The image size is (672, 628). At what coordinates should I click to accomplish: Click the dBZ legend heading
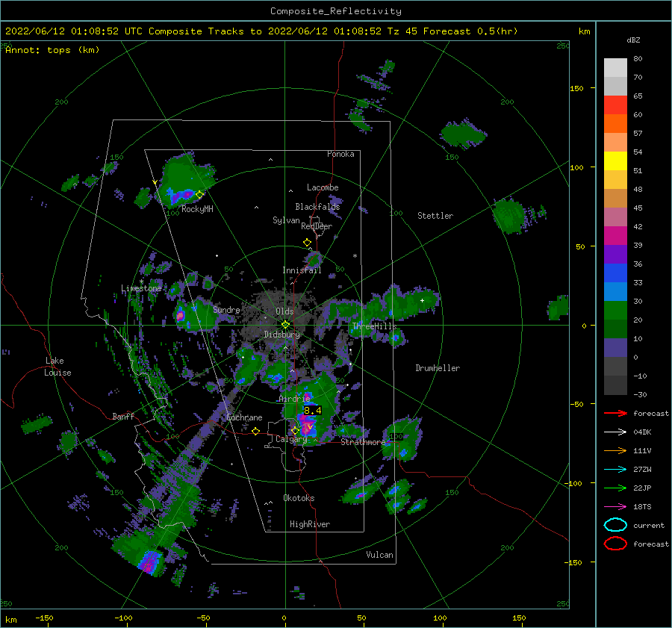(633, 40)
